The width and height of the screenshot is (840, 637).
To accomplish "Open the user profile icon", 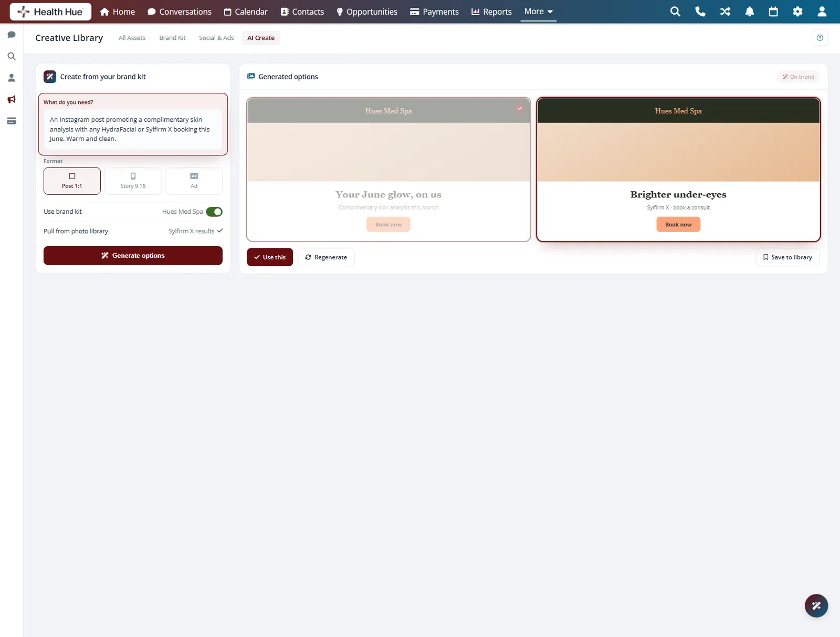I will (x=822, y=12).
